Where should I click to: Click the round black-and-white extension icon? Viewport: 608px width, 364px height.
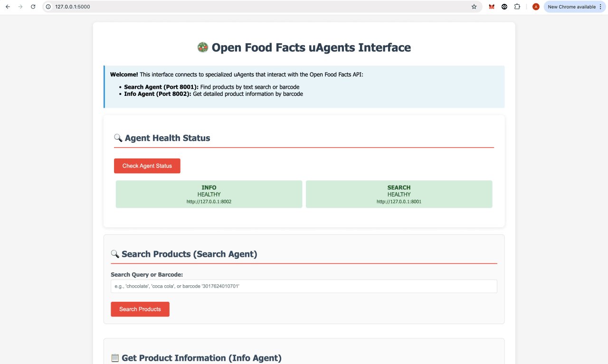[504, 7]
